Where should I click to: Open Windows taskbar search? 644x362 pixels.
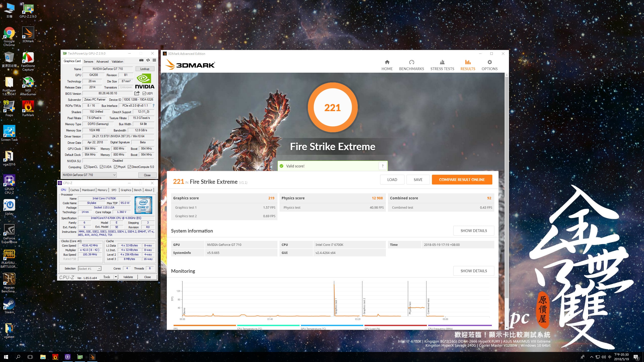tap(18, 357)
